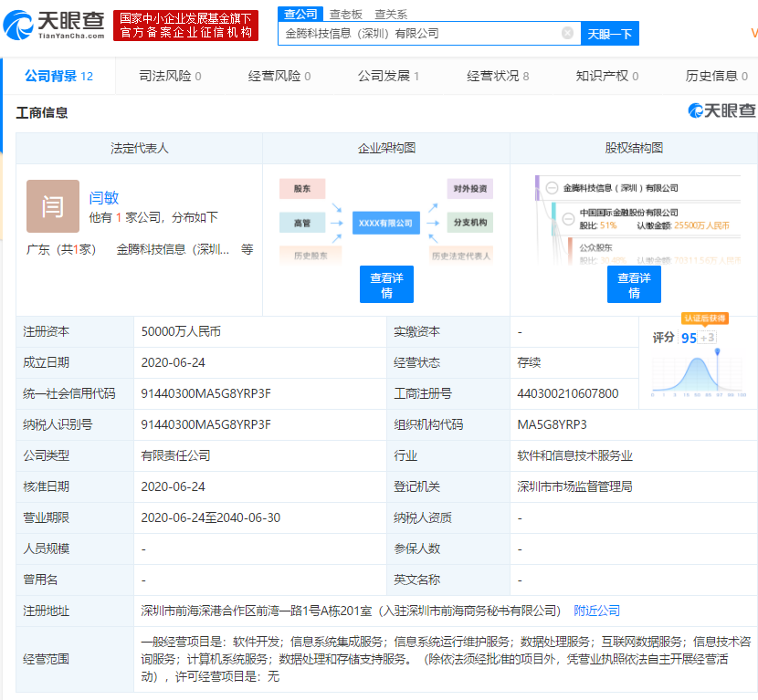The image size is (758, 700).
Task: Click the 经营范围 business scope description
Action: (x=446, y=659)
